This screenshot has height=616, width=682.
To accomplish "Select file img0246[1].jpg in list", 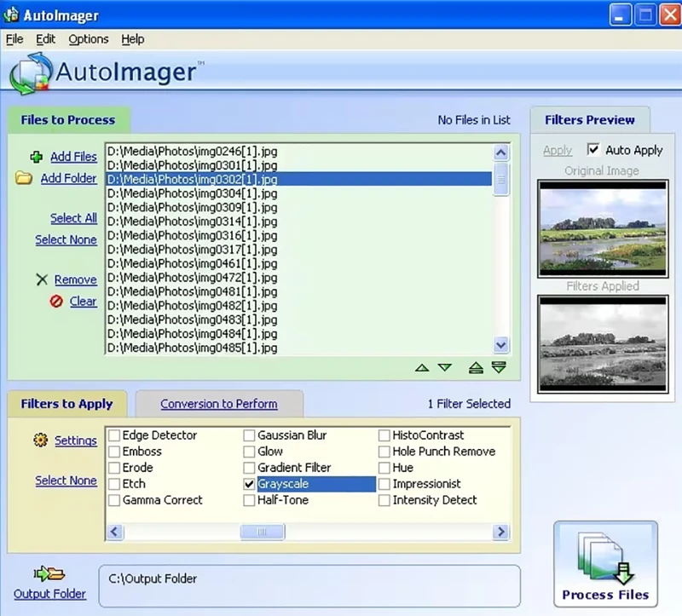I will (299, 152).
